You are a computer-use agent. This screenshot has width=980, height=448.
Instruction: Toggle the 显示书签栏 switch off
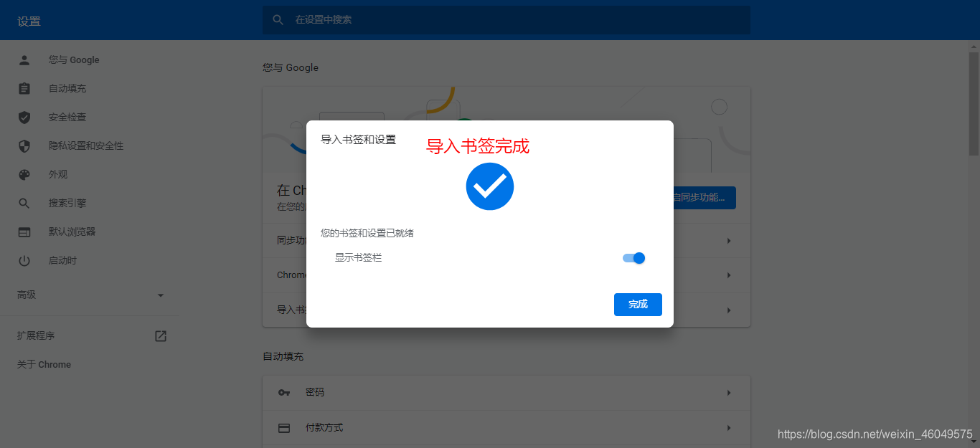pos(634,258)
